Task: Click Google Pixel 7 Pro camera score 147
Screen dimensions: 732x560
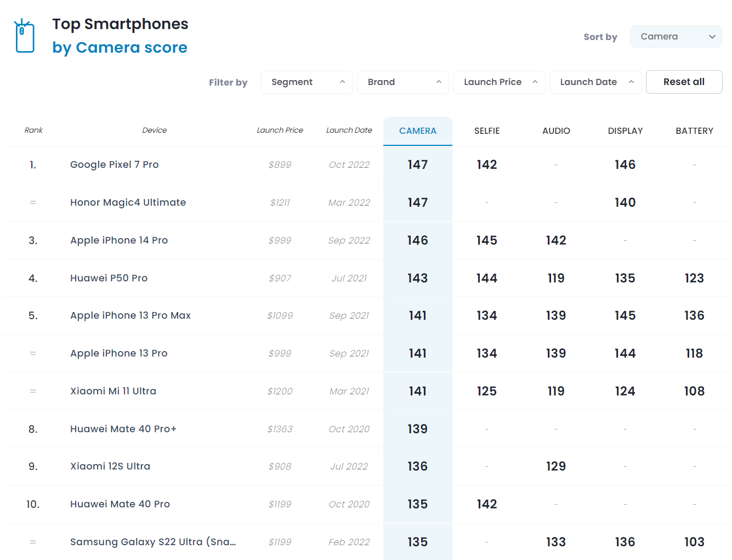Action: click(x=418, y=165)
